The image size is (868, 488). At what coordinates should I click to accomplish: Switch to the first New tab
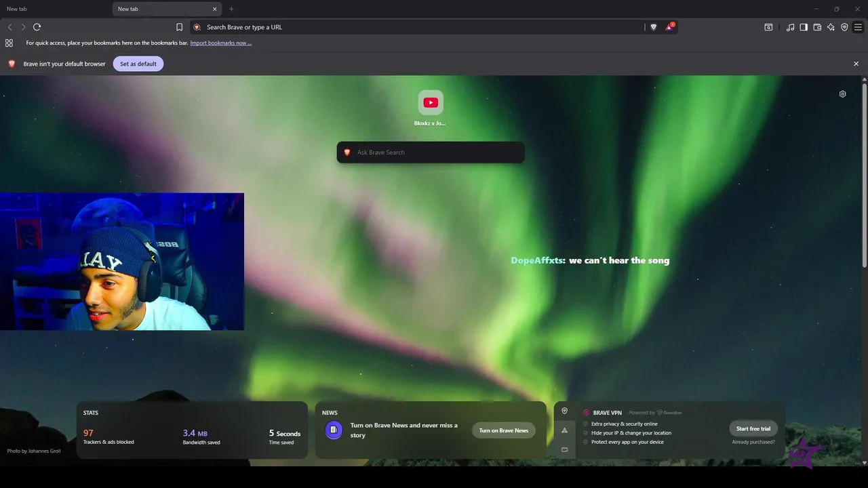click(54, 9)
